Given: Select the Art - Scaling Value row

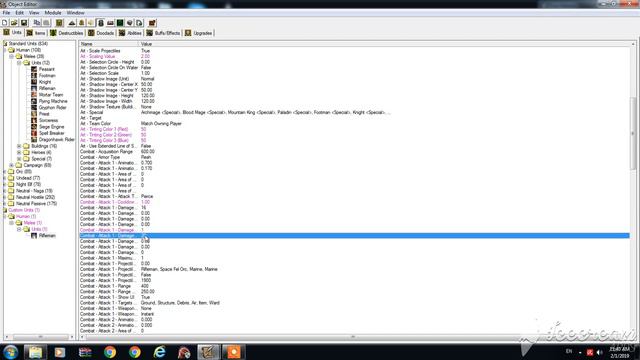Looking at the screenshot, I should tap(355, 56).
